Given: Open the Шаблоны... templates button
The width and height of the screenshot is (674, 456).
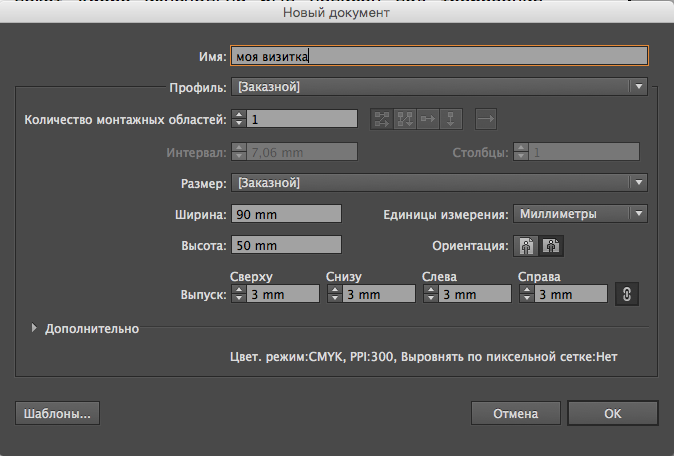Looking at the screenshot, I should coord(57,413).
